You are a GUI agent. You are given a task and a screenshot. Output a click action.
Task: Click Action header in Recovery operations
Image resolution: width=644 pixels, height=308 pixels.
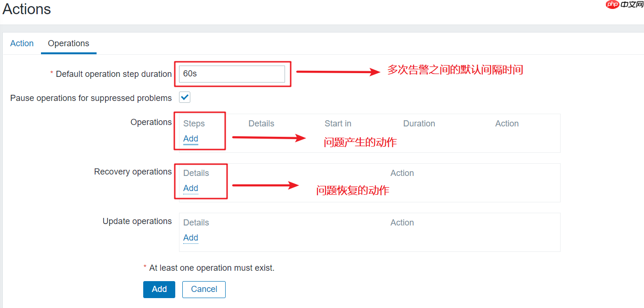tap(402, 173)
